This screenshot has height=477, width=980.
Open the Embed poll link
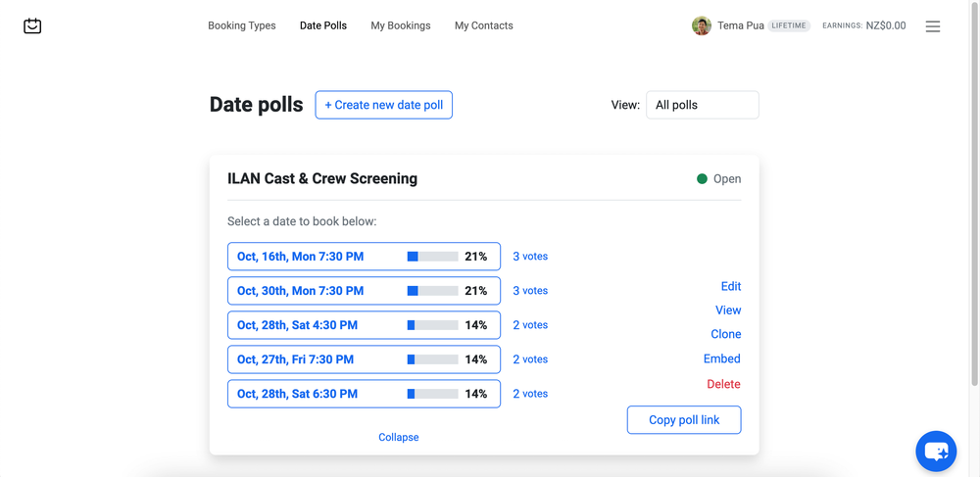point(721,358)
